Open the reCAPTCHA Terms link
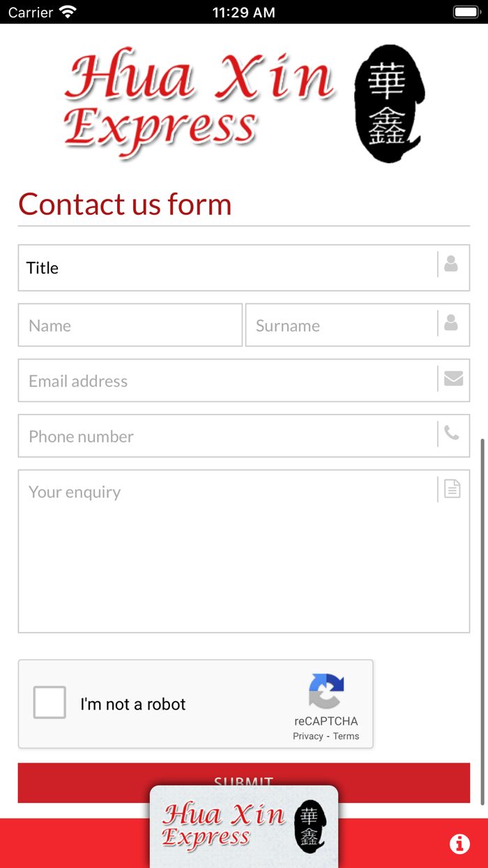The height and width of the screenshot is (868, 488). pyautogui.click(x=346, y=736)
